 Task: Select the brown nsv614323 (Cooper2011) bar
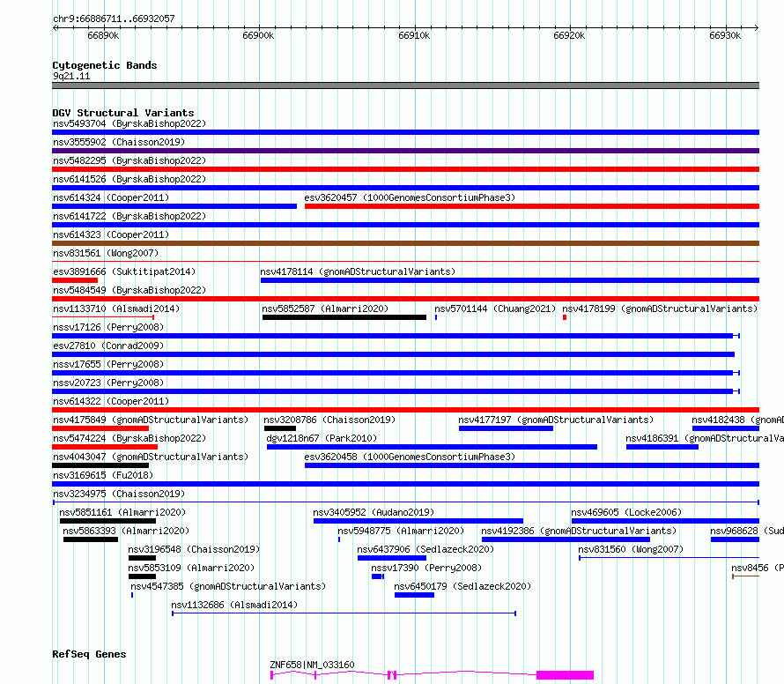[x=405, y=243]
